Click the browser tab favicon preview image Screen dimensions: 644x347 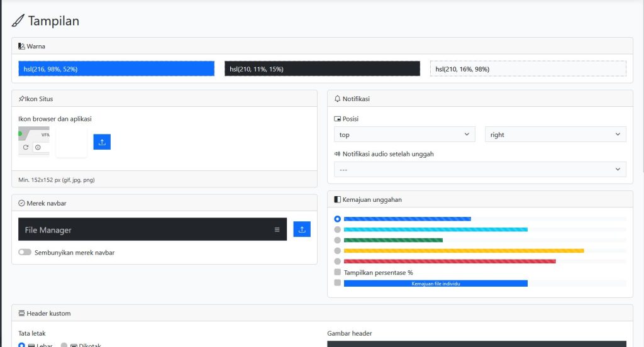click(34, 141)
